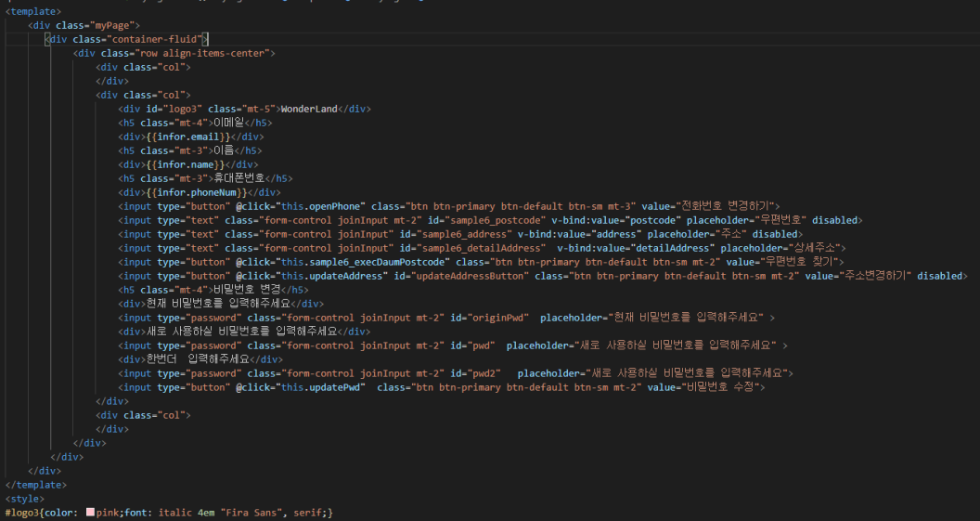
Task: Click the "this.openPhone" click handler
Action: pos(320,206)
